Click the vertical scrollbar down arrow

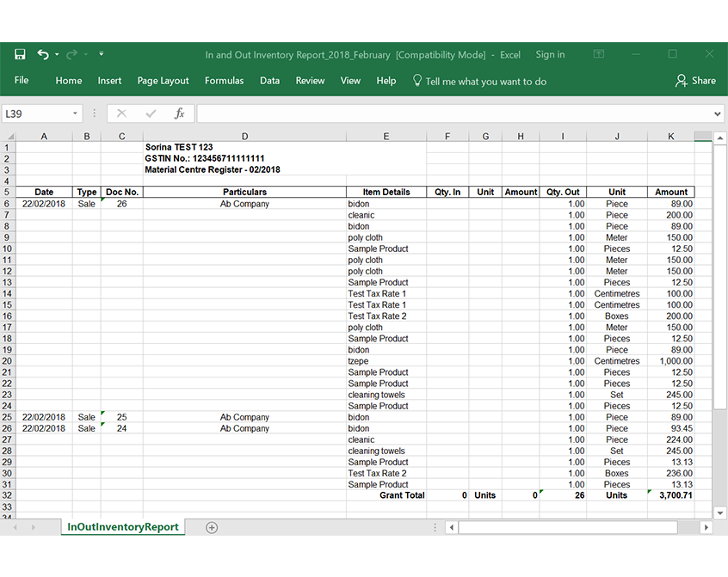click(719, 513)
